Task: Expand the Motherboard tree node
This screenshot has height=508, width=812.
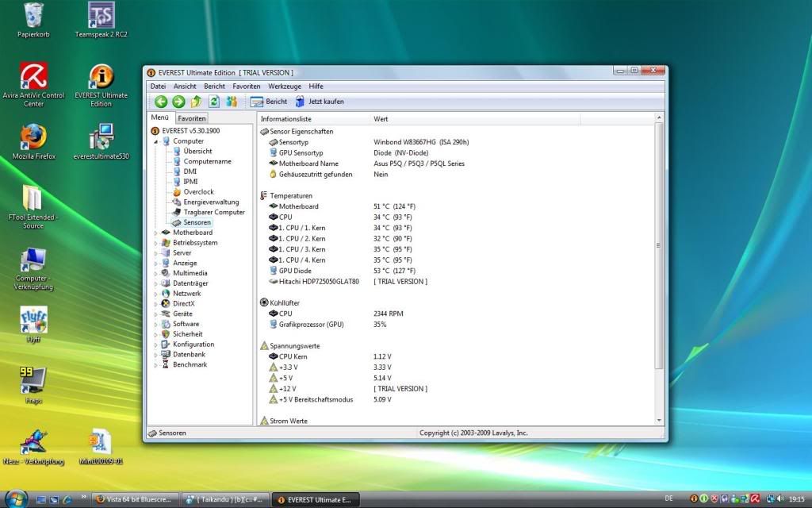Action: [x=156, y=233]
